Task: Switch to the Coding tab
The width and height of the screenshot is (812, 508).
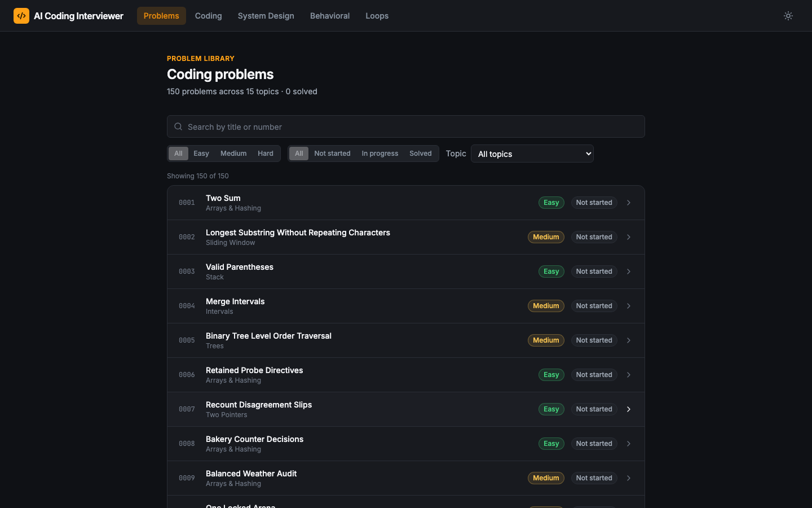Action: [x=209, y=16]
